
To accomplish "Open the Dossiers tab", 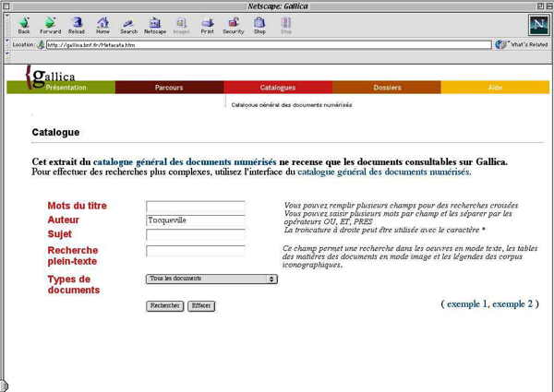I will [387, 88].
